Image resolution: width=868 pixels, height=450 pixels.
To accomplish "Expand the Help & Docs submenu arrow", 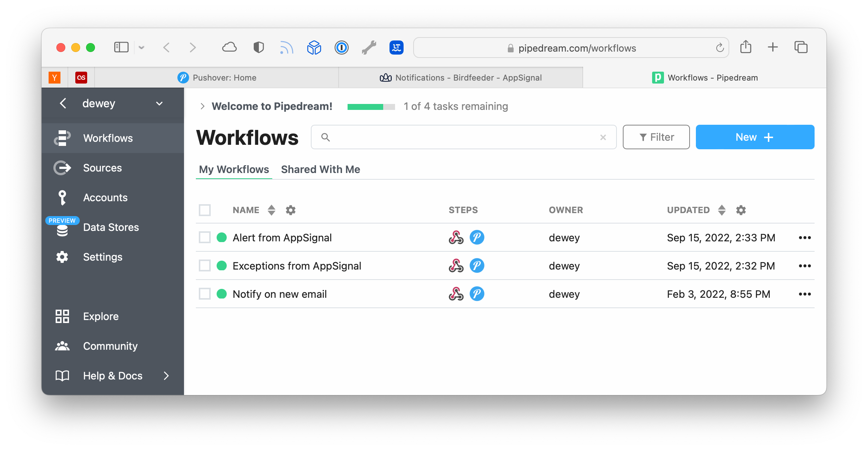I will 166,376.
